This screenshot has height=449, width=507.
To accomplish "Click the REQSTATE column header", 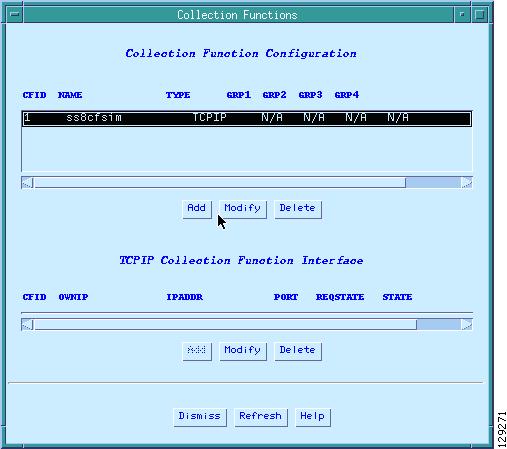I will tap(340, 297).
